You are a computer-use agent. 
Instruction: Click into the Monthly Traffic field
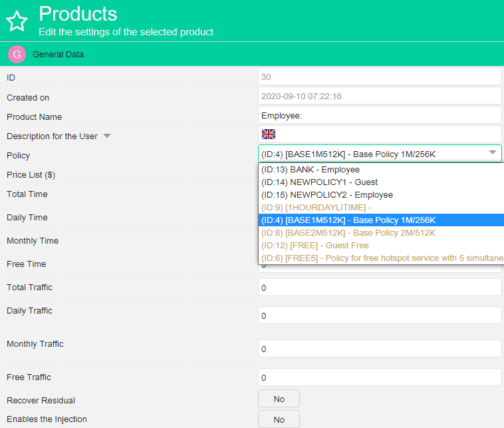pos(379,349)
